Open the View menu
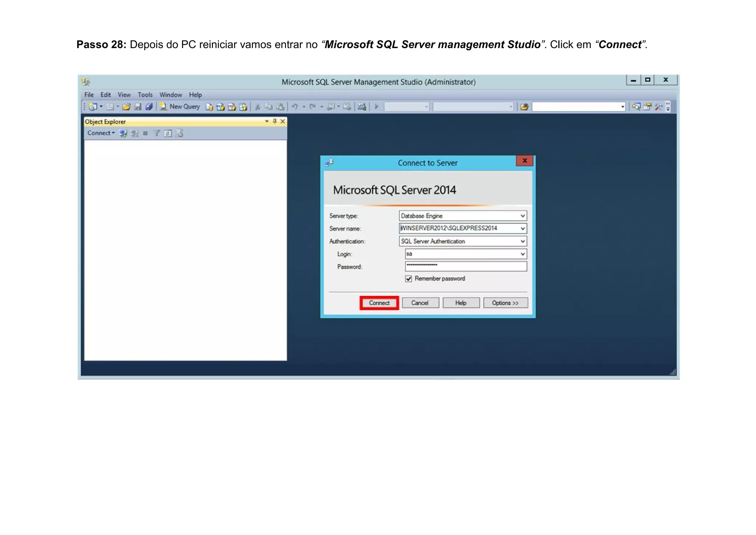The image size is (756, 535). [124, 95]
